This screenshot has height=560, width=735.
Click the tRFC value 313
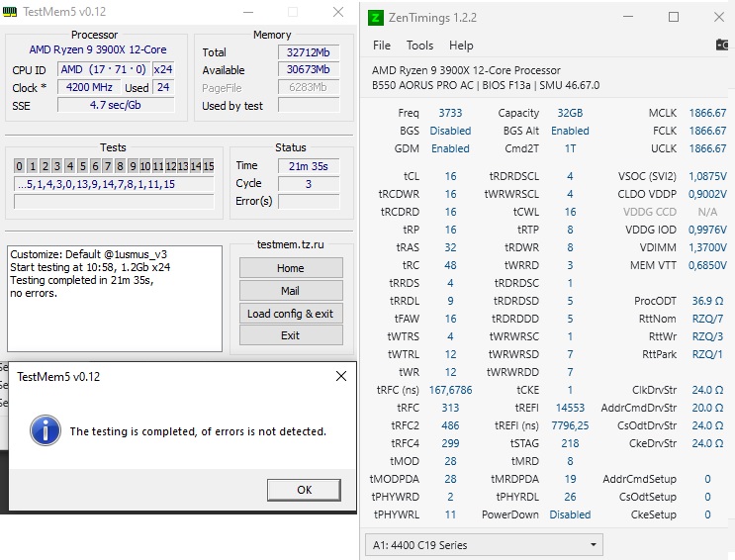tap(450, 408)
